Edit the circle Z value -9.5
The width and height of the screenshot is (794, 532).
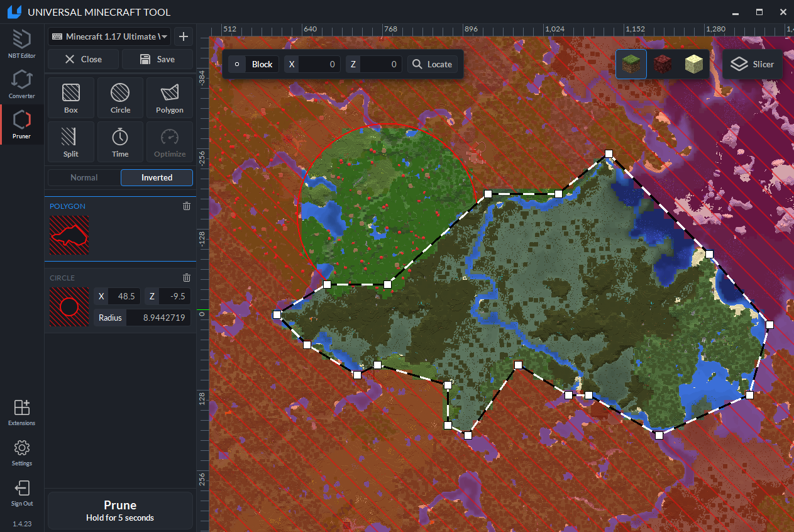coord(175,296)
